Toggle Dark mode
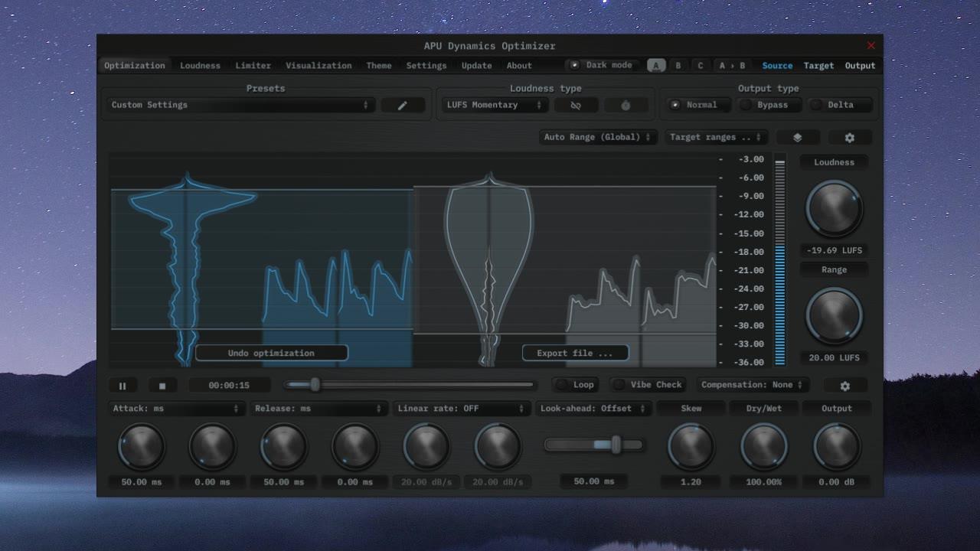 602,65
